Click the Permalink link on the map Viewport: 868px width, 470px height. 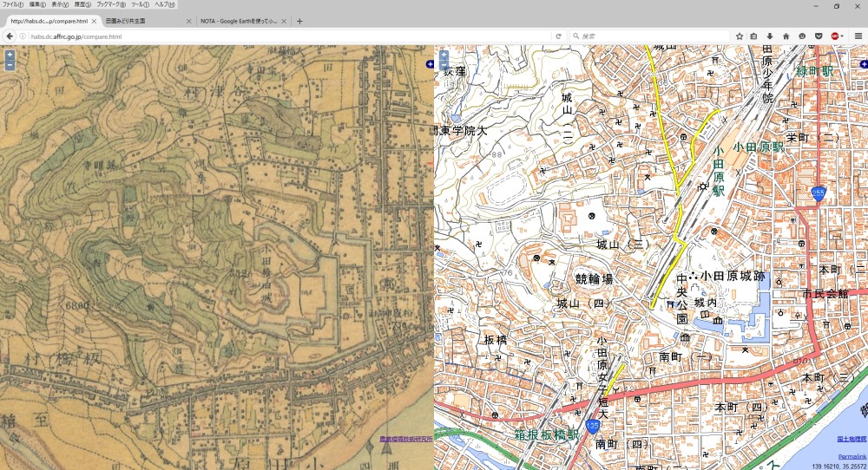(x=852, y=456)
